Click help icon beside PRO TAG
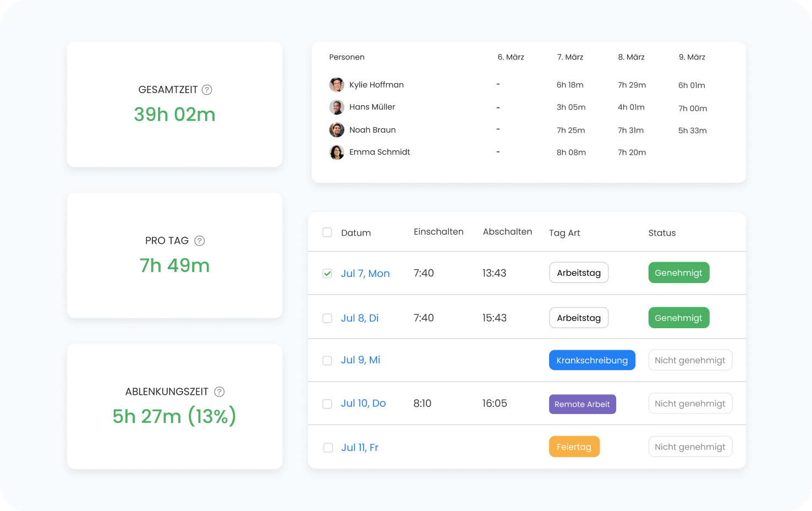 [200, 241]
